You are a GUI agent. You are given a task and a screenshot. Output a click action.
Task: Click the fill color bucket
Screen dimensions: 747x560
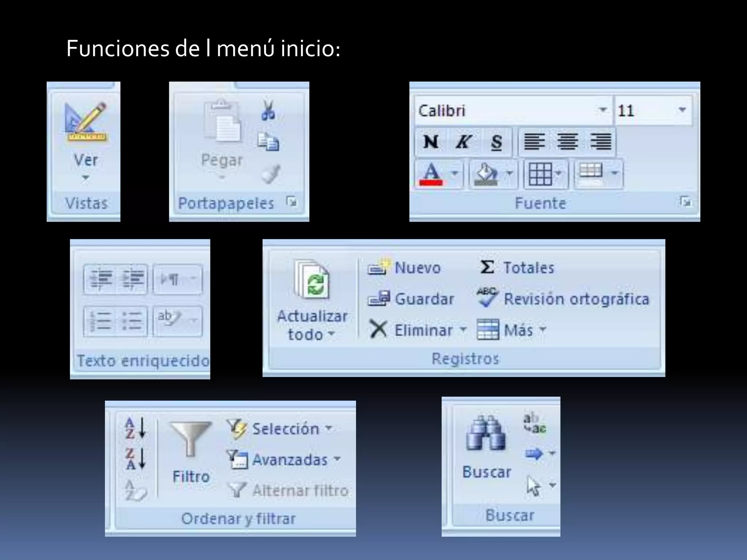pyautogui.click(x=486, y=174)
